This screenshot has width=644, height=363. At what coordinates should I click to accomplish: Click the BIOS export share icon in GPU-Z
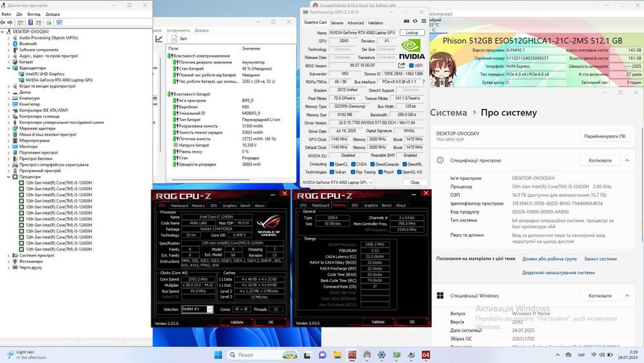tap(402, 65)
